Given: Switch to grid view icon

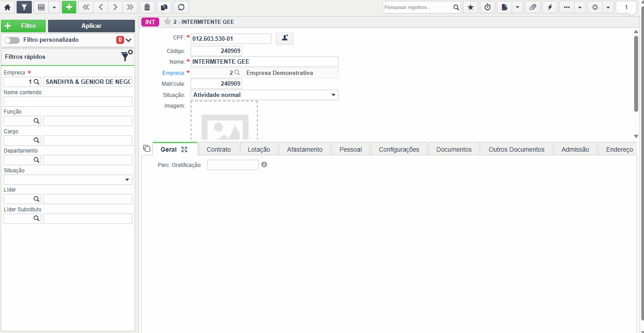Looking at the screenshot, I should pos(41,7).
